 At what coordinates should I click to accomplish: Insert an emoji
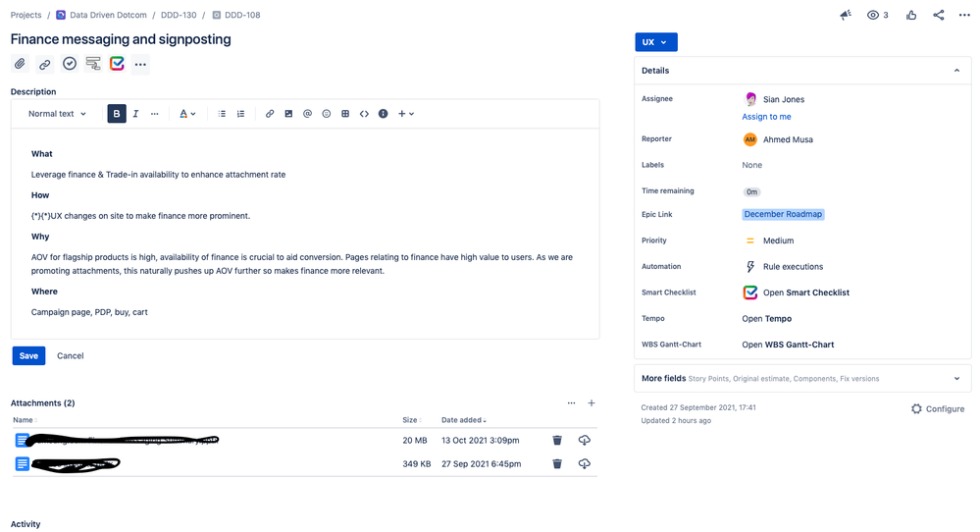point(327,114)
